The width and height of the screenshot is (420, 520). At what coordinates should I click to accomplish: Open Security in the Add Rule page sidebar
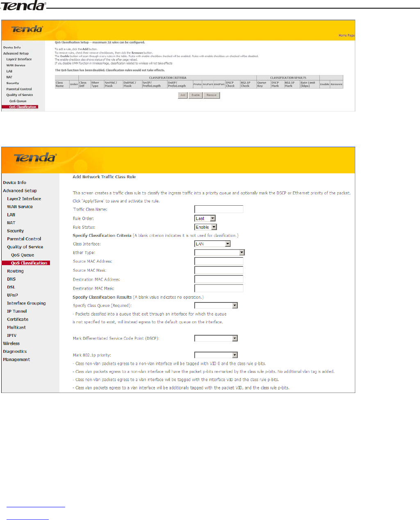pos(15,231)
